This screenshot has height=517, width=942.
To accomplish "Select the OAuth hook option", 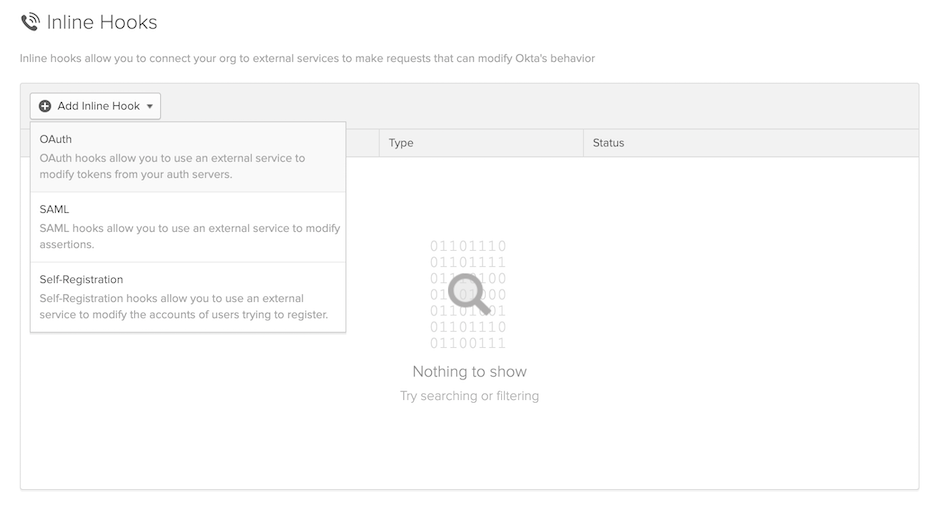I will click(x=188, y=157).
